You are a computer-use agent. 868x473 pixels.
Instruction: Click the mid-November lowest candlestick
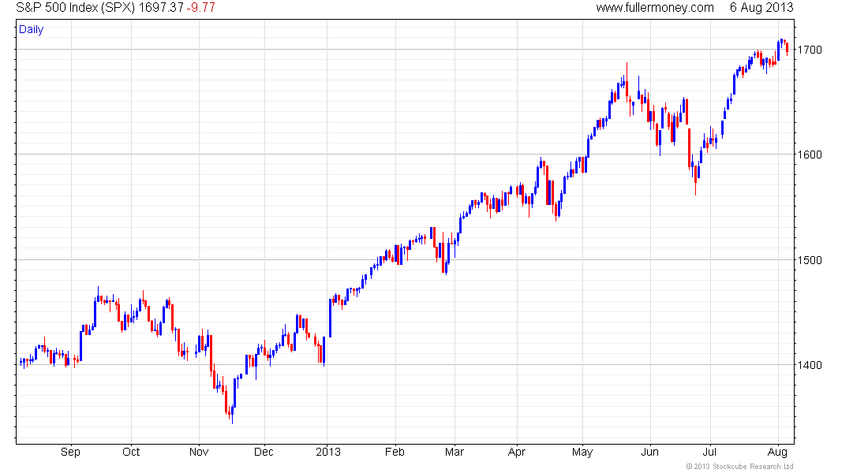coord(233,415)
